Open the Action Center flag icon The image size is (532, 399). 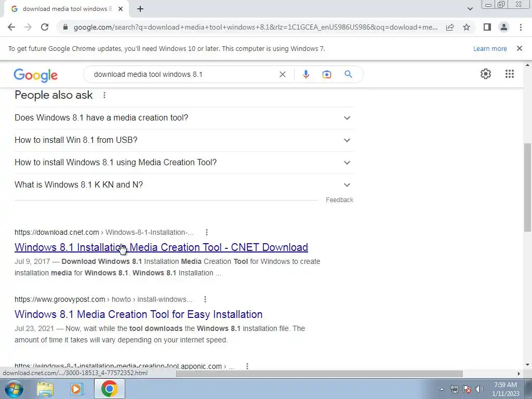(x=467, y=389)
